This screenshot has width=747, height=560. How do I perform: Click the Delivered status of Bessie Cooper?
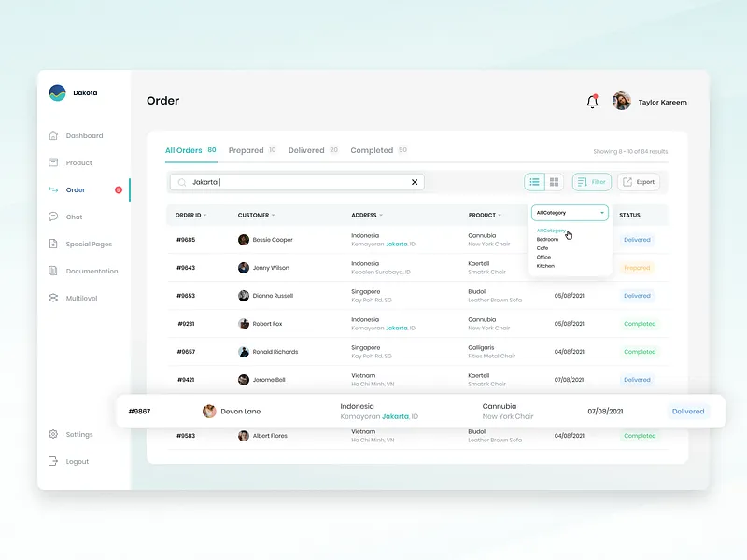click(637, 240)
